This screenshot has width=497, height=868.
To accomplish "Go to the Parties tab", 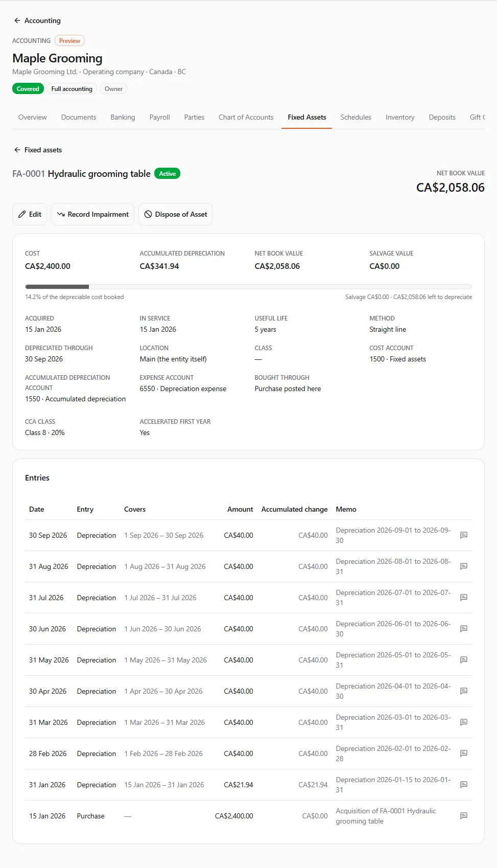I will [x=194, y=117].
